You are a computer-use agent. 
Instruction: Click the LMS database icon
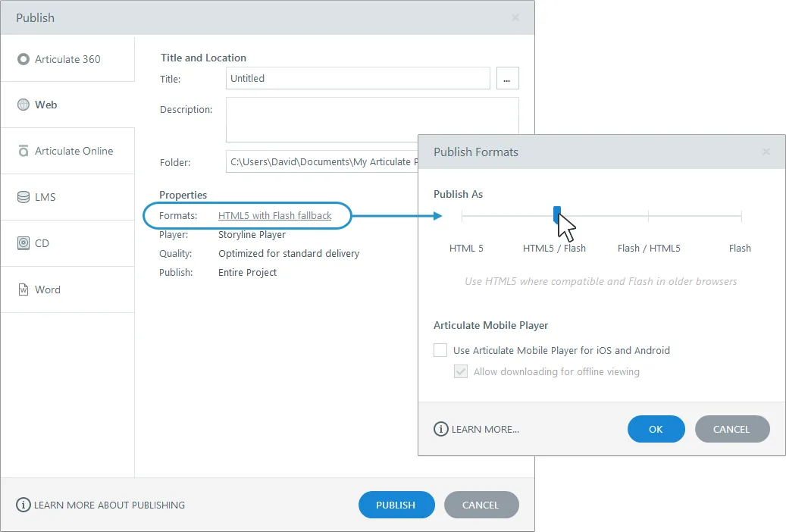23,197
